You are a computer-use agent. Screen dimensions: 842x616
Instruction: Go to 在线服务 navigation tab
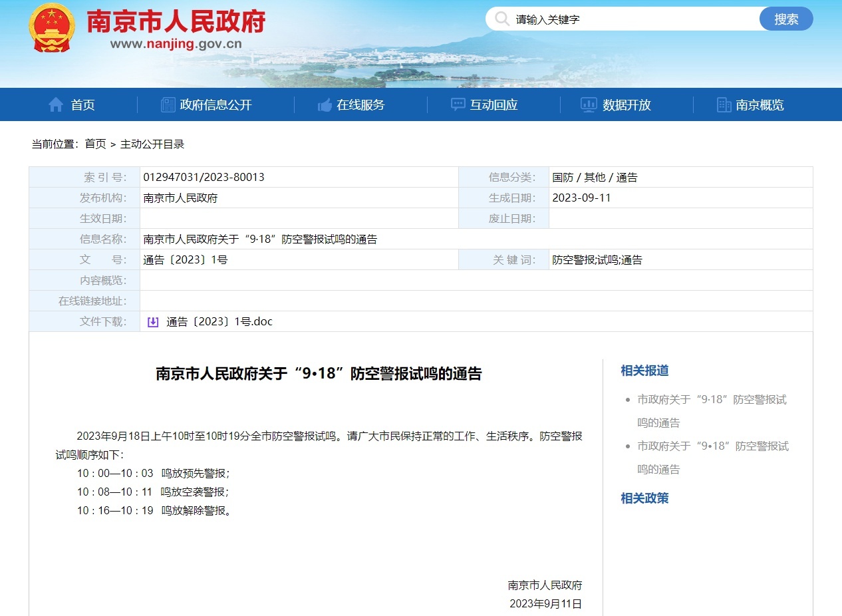360,104
